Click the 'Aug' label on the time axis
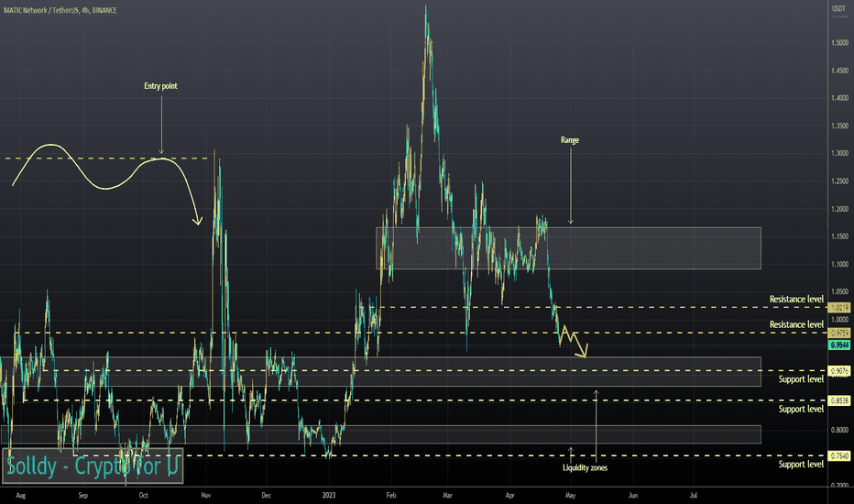Image resolution: width=854 pixels, height=504 pixels. tap(21, 496)
